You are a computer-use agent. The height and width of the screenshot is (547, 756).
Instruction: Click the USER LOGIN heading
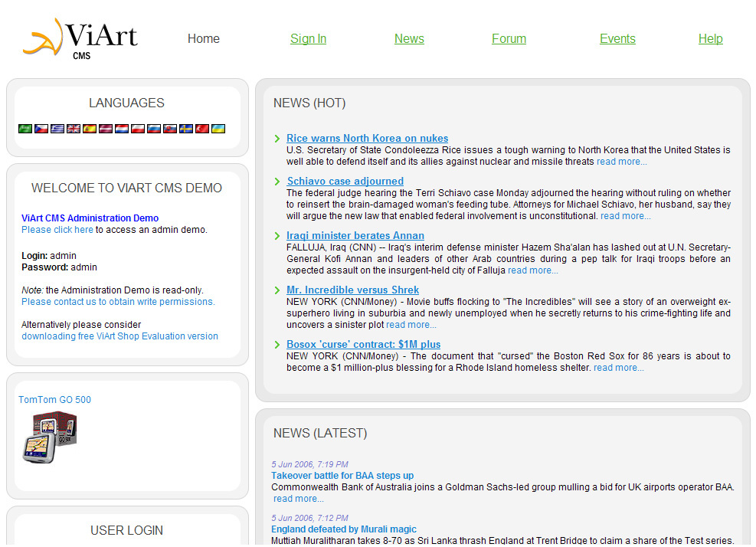pyautogui.click(x=127, y=531)
